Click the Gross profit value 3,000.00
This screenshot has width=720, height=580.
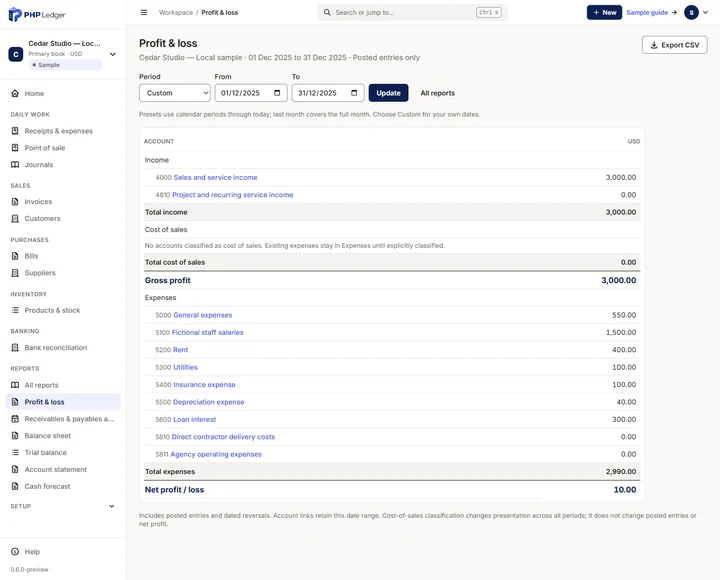(619, 280)
